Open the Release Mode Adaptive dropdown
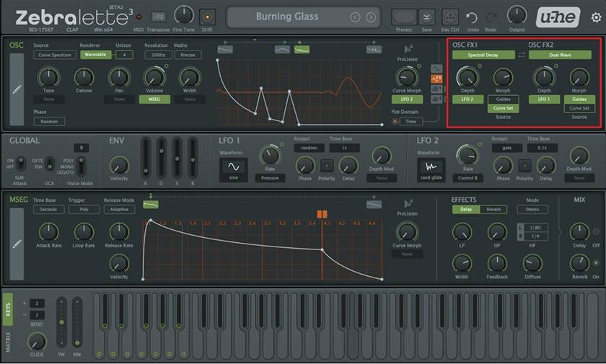 pos(119,209)
